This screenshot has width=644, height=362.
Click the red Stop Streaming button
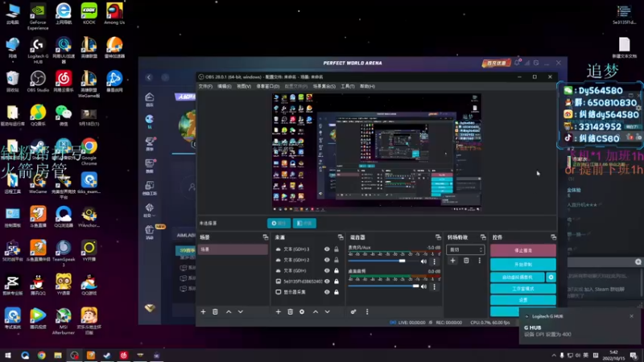(x=522, y=250)
